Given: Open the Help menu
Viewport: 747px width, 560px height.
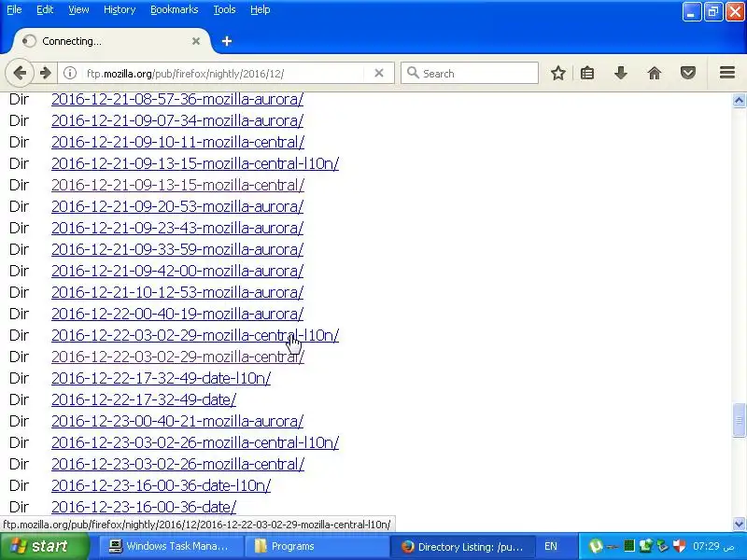Looking at the screenshot, I should coord(261,9).
